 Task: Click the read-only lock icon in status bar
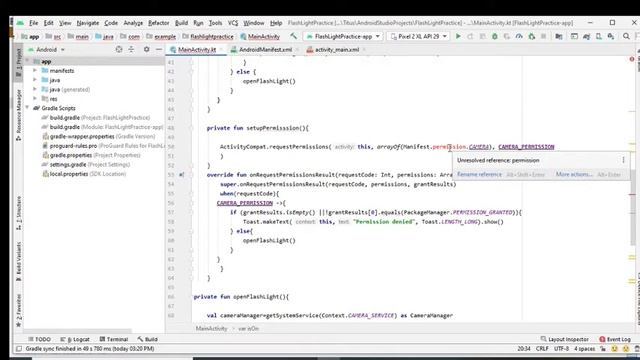(x=603, y=349)
